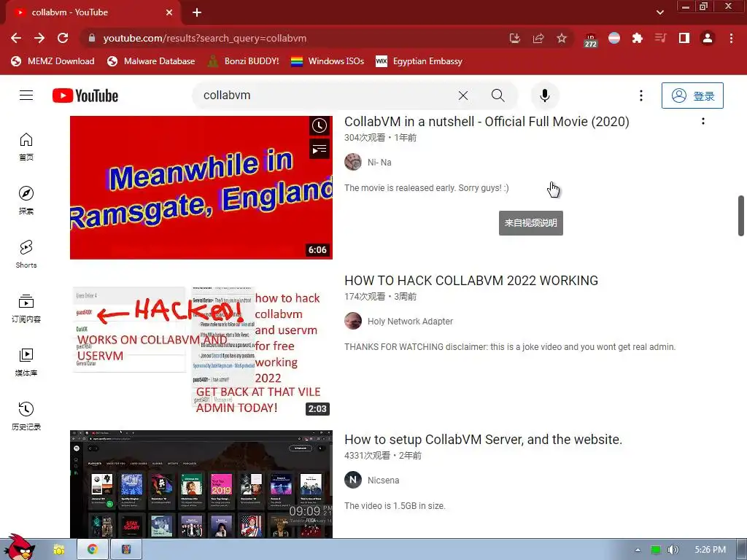Screen dimensions: 747x560
Task: Open Ni- Na channel avatar
Action: click(353, 162)
